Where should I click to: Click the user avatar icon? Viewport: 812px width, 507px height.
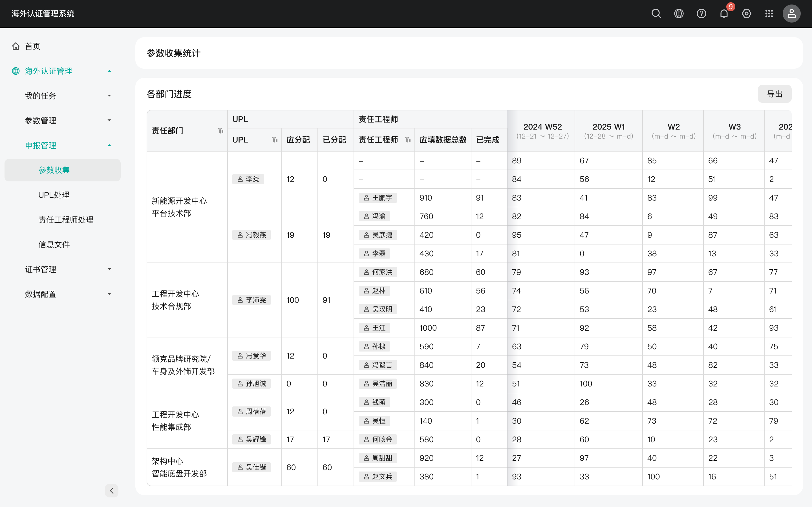point(791,14)
